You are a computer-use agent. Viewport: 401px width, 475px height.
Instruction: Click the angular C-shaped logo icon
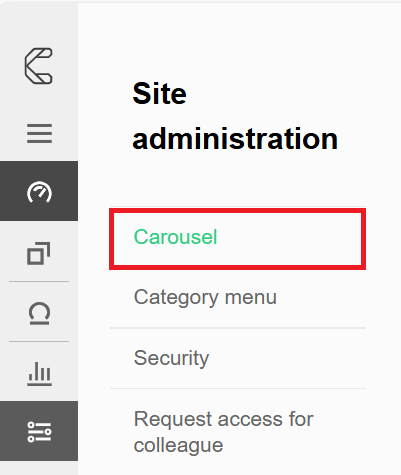(39, 66)
